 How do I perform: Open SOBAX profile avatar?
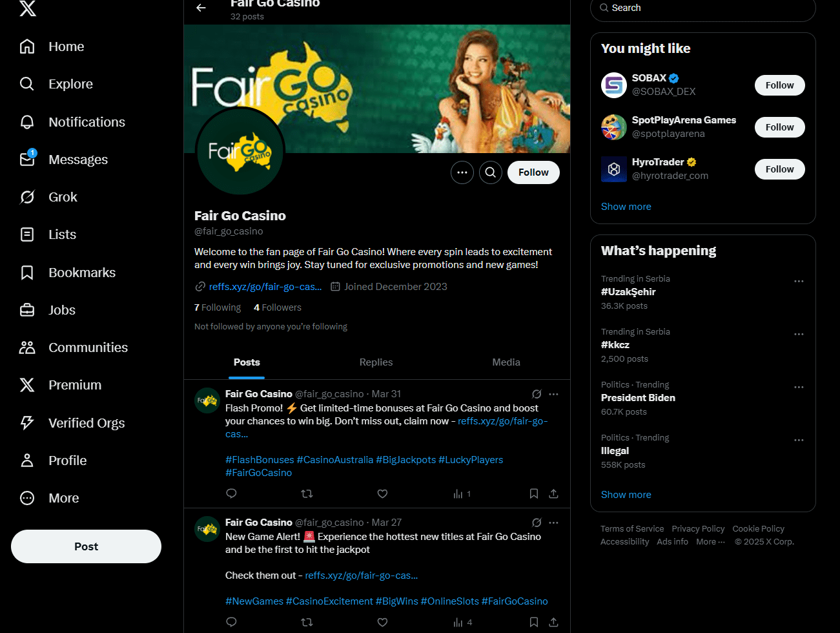tap(614, 85)
